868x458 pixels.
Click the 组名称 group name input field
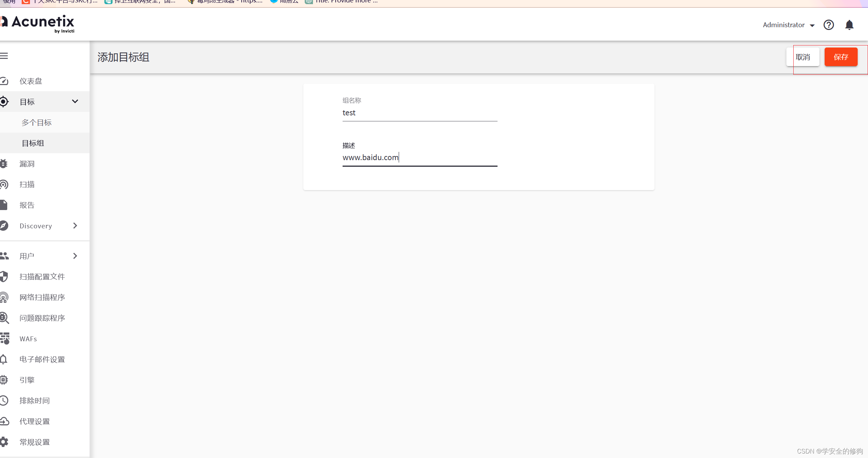tap(420, 113)
